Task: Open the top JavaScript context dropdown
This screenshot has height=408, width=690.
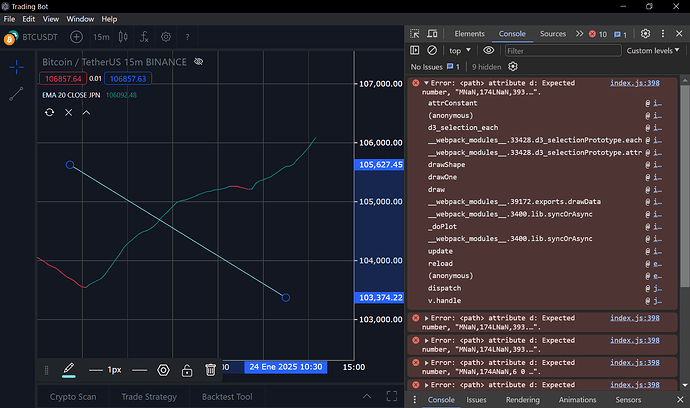Action: [460, 51]
